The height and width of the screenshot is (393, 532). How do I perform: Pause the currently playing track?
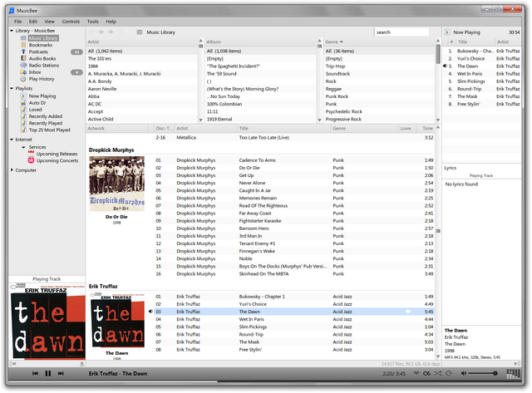pyautogui.click(x=48, y=373)
